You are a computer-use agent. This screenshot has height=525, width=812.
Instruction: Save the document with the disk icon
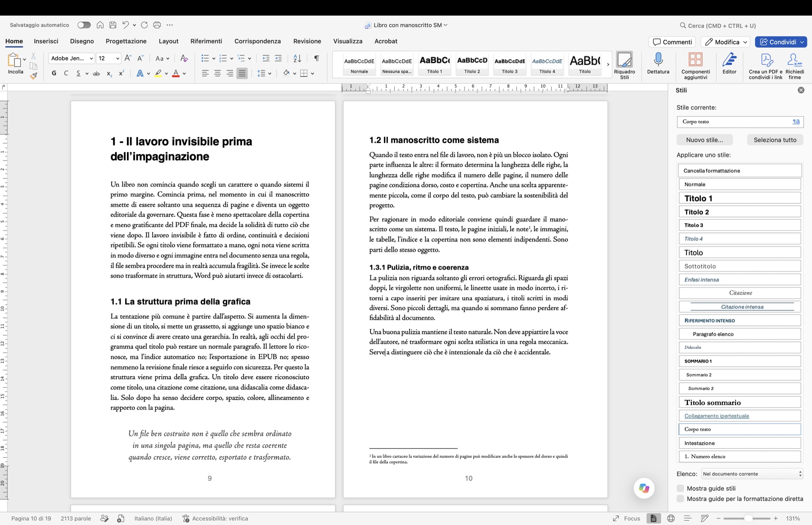tap(112, 25)
